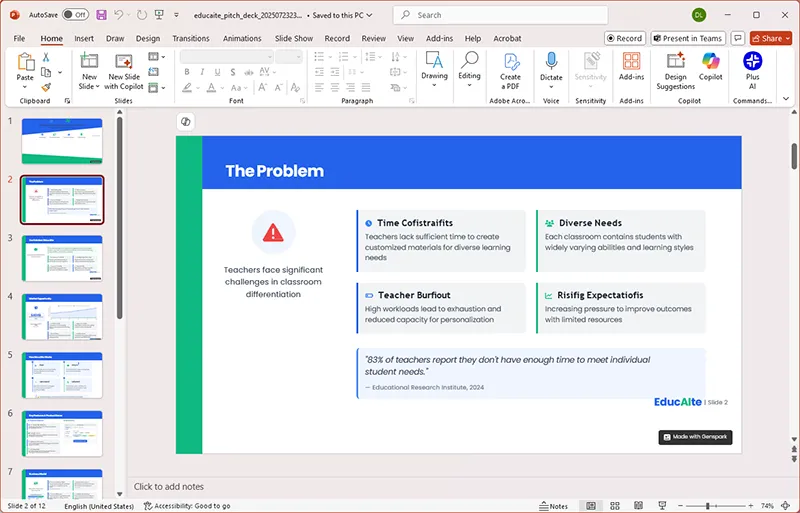Open the Transitions tab
The height and width of the screenshot is (513, 800).
pos(190,38)
